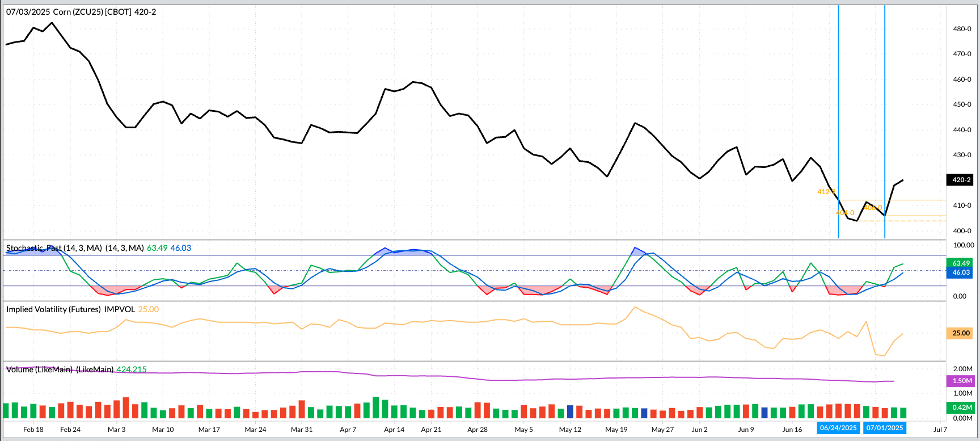Click the 480-0 price axis label

(962, 29)
